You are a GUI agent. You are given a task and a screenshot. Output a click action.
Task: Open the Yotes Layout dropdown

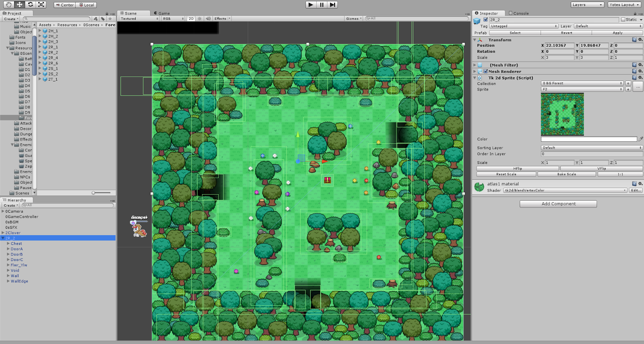[625, 5]
